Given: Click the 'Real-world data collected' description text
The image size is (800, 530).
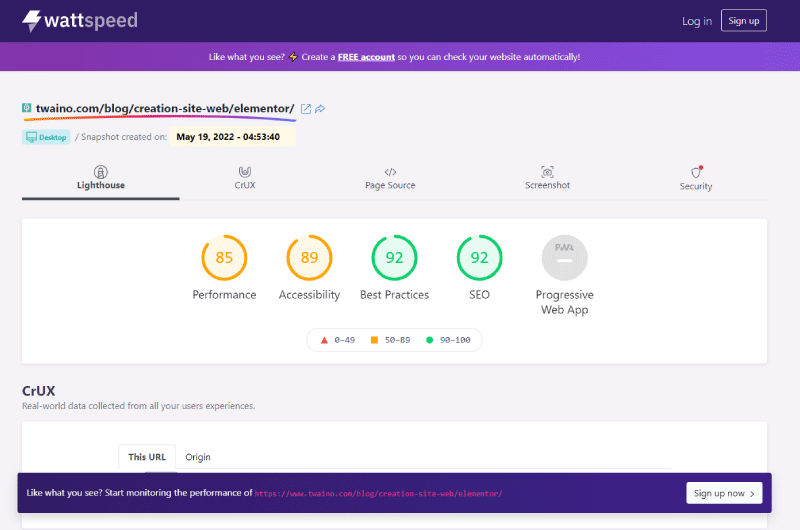Looking at the screenshot, I should (138, 406).
